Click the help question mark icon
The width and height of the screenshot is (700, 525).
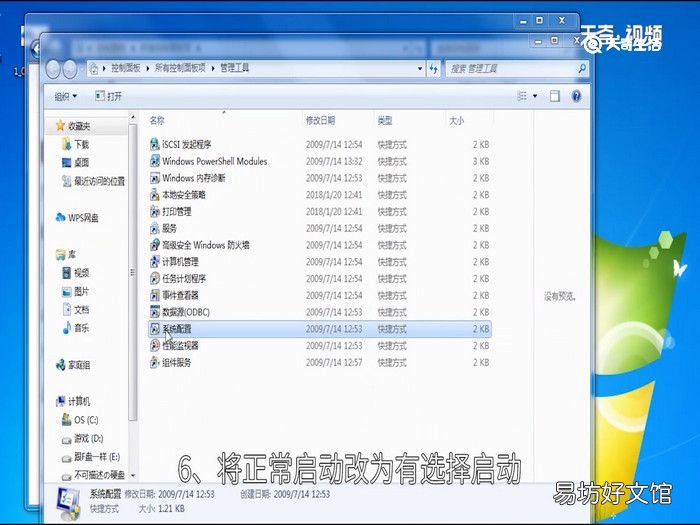point(576,96)
